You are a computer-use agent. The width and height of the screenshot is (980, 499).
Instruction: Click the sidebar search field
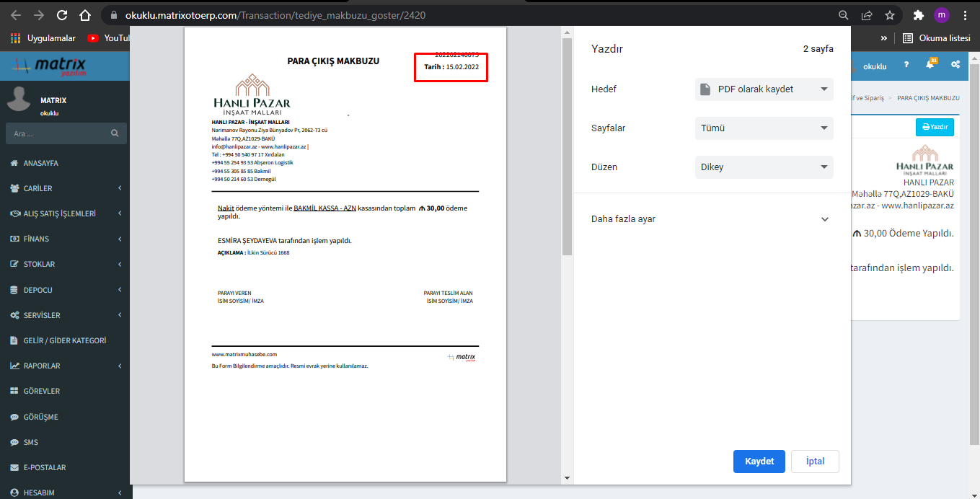coord(59,133)
